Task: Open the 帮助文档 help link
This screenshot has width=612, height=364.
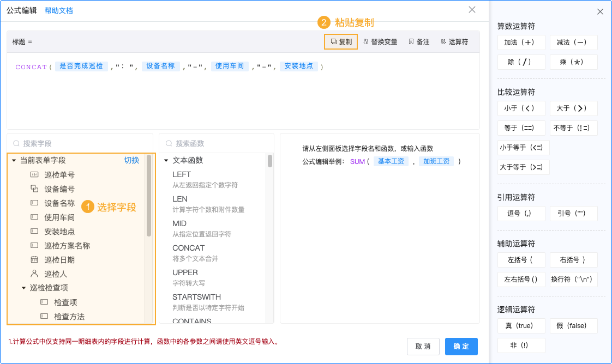Action: pyautogui.click(x=59, y=10)
